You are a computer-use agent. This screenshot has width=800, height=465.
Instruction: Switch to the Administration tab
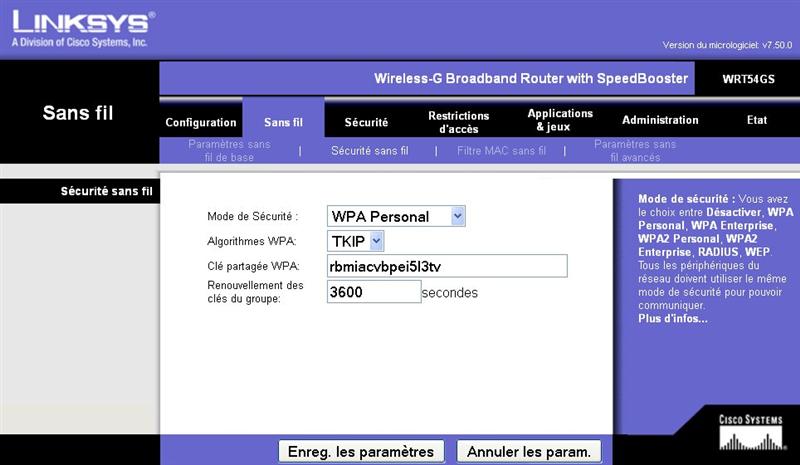[660, 120]
